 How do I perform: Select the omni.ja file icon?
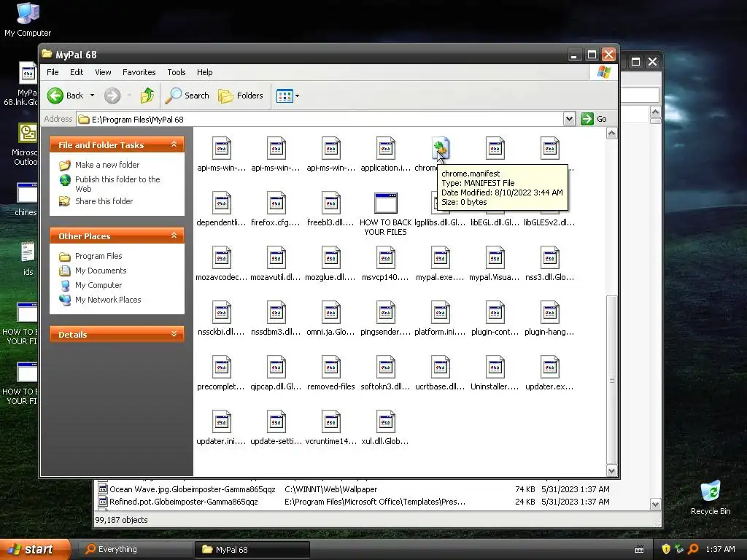[331, 312]
